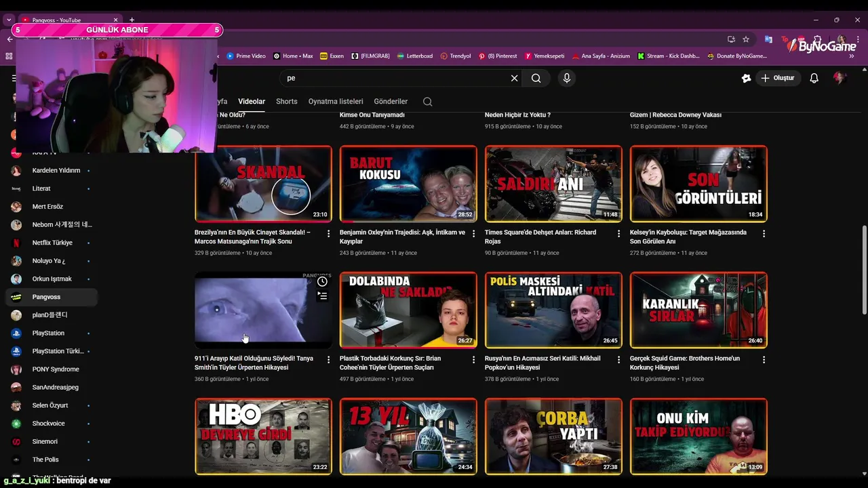The height and width of the screenshot is (488, 868).
Task: Open options menu for Tanya Smith video
Action: pos(328,359)
